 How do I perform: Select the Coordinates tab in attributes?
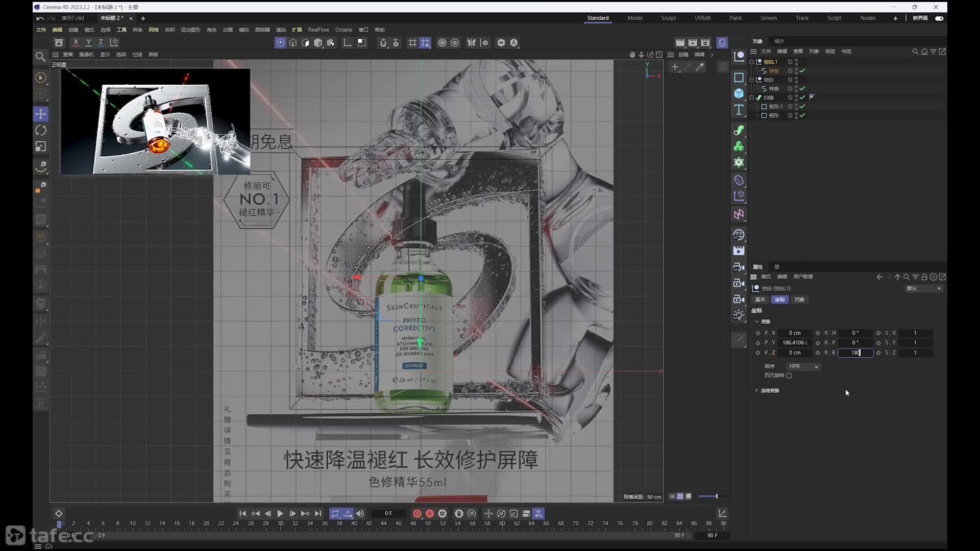779,299
